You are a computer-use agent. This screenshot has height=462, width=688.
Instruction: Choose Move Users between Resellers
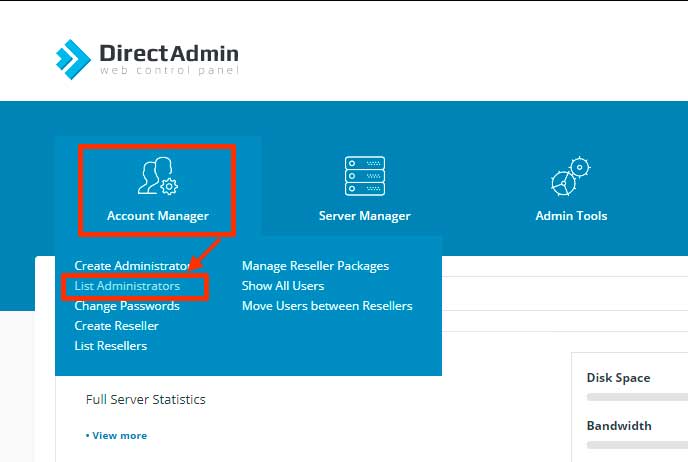pos(327,306)
